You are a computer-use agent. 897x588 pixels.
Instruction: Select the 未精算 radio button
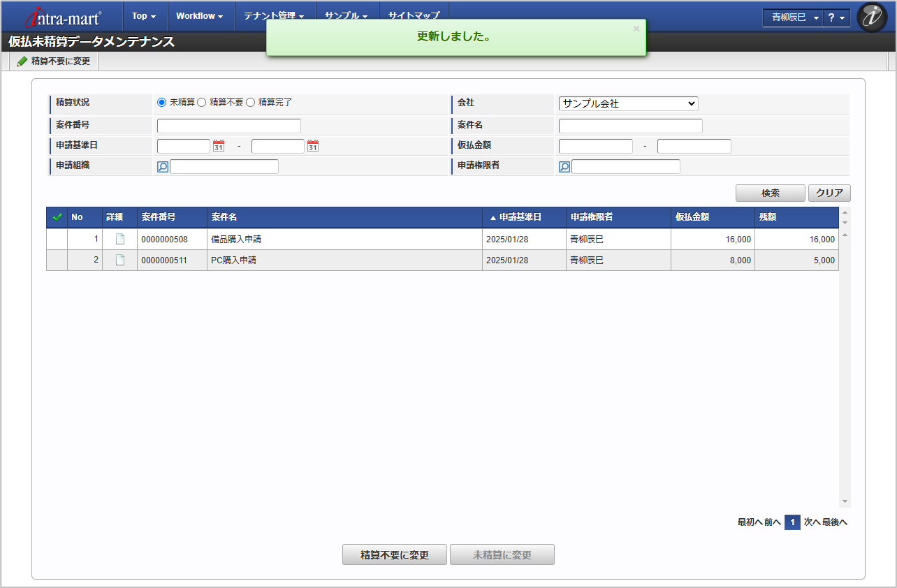click(161, 102)
